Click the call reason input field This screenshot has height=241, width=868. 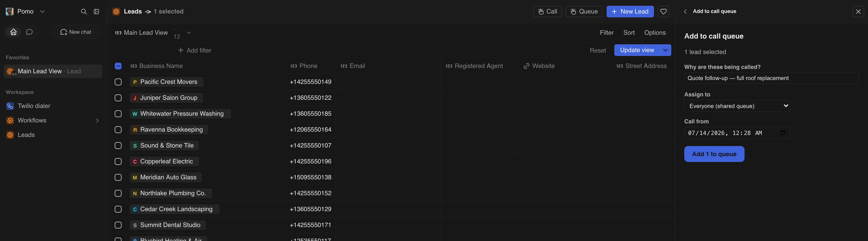pyautogui.click(x=771, y=78)
